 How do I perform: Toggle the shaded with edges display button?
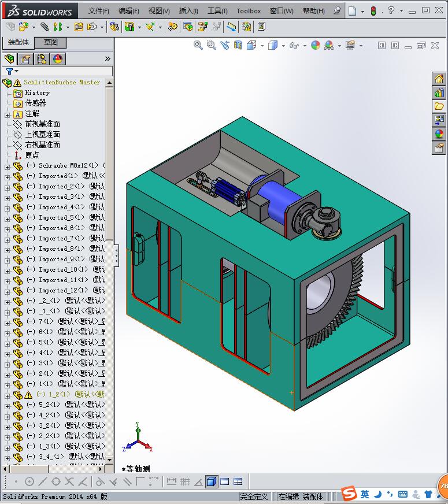(212, 481)
